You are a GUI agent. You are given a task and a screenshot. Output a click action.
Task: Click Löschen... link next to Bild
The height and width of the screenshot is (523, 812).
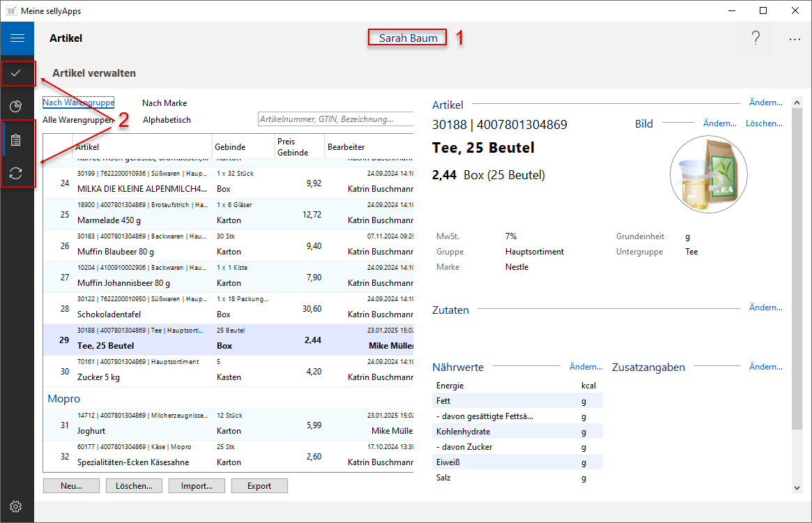pos(764,123)
